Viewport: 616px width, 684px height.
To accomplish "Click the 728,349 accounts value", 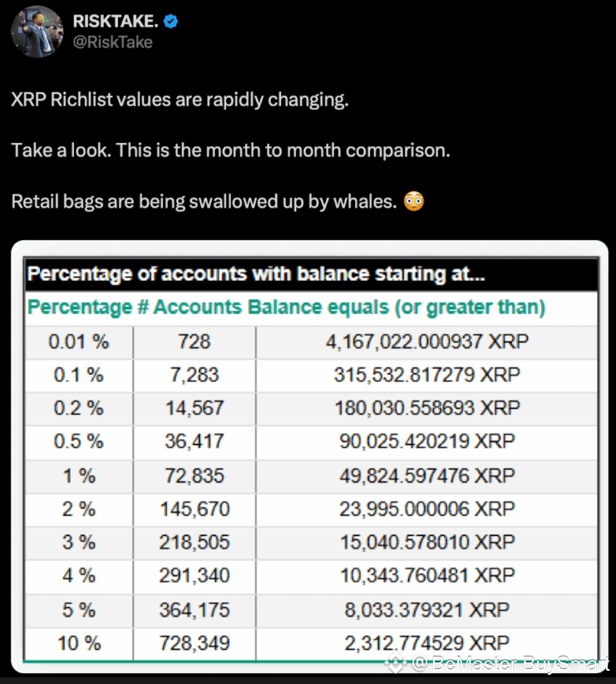I will coord(195,643).
